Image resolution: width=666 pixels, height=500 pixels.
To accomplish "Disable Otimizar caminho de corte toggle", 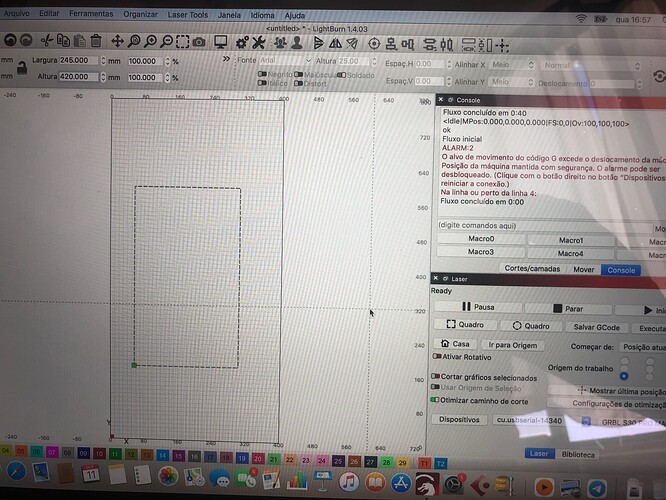I will pos(437,399).
